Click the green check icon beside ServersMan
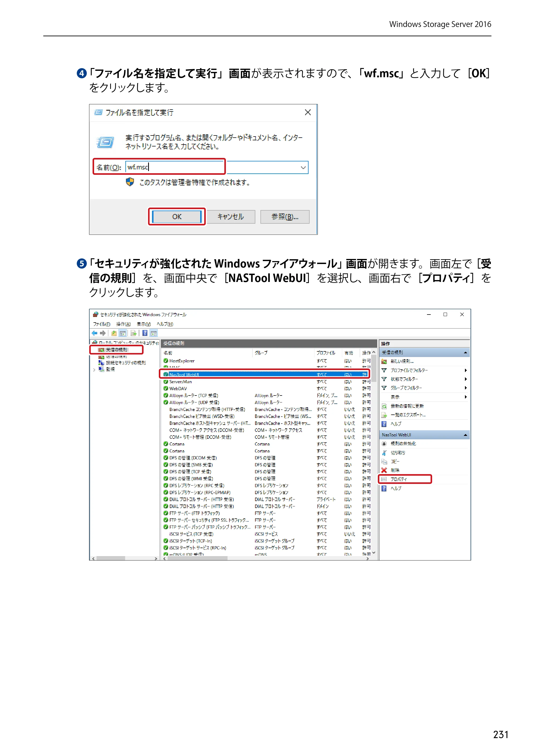This screenshot has height=756, width=535. click(166, 382)
